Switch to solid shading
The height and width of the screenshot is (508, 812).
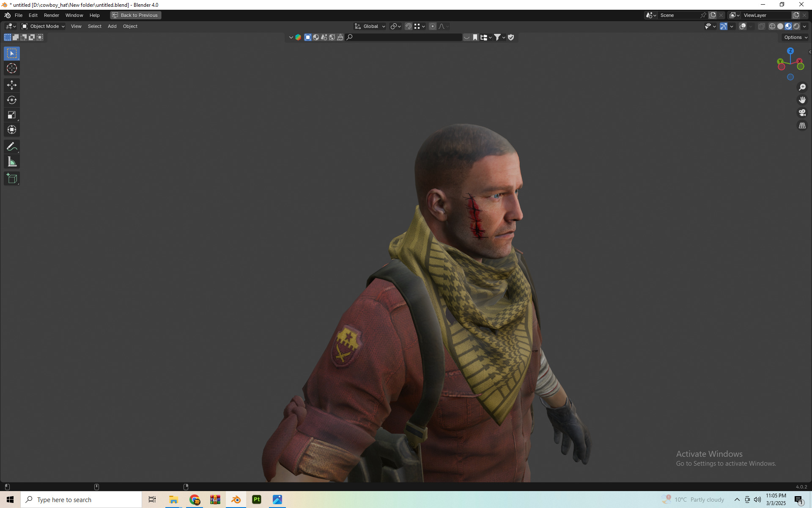780,26
